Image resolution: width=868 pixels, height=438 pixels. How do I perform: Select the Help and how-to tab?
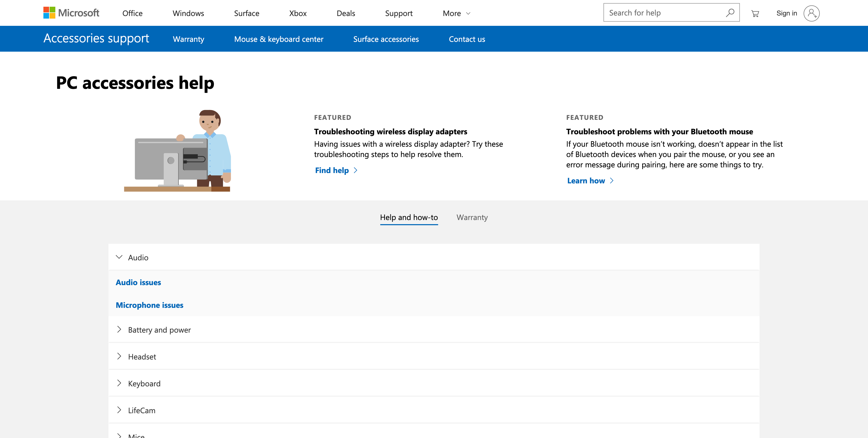coord(409,217)
